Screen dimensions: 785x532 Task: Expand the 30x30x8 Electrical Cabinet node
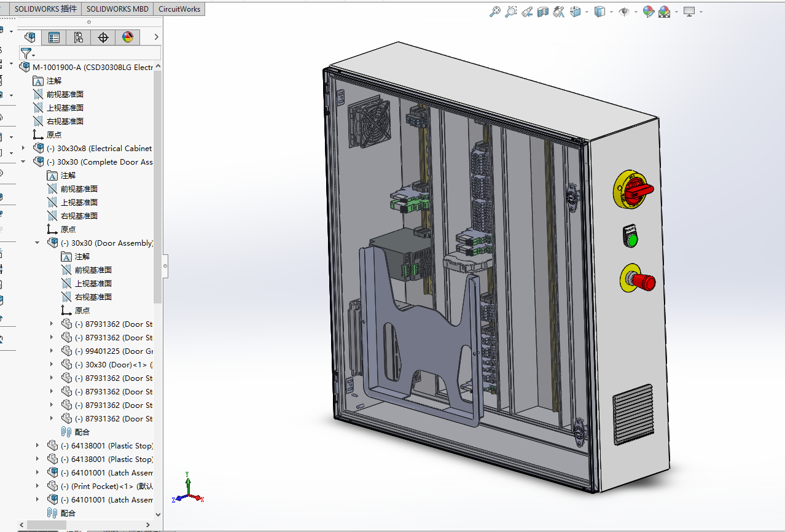pos(24,148)
